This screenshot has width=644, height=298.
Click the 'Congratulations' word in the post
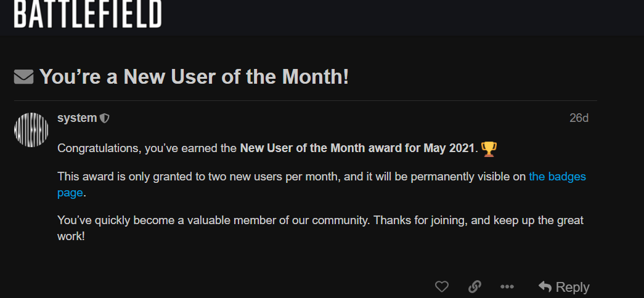[99, 148]
